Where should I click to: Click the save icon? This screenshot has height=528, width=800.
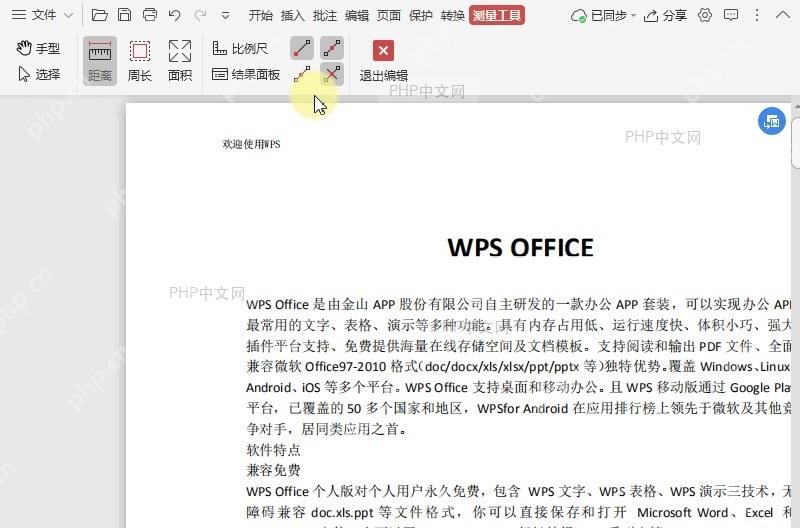tap(124, 15)
